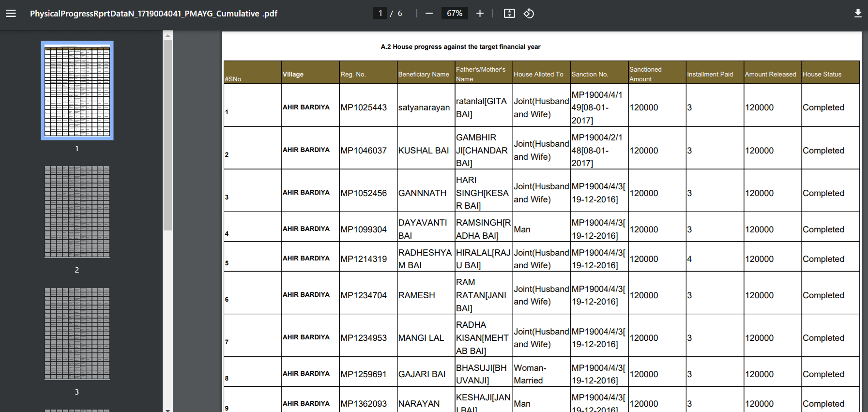Click Man allotment in DAYAVANTI BAI row
The image size is (868, 412).
(x=522, y=229)
